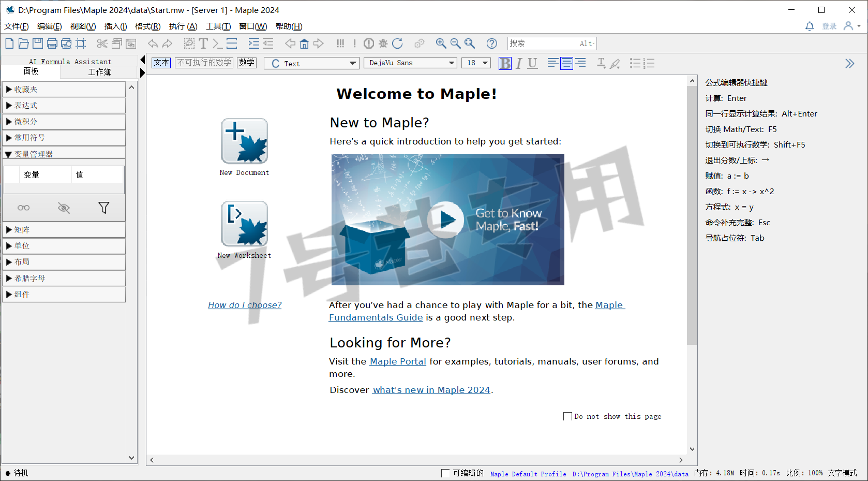Open notifications bell icon
868x481 pixels.
[x=810, y=26]
